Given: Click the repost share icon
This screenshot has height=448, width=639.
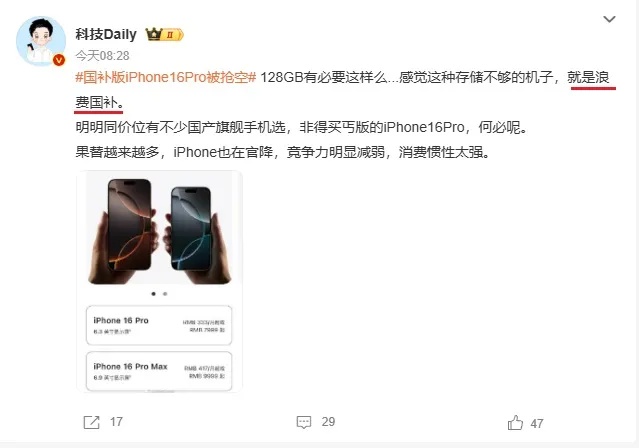Looking at the screenshot, I should coord(91,422).
